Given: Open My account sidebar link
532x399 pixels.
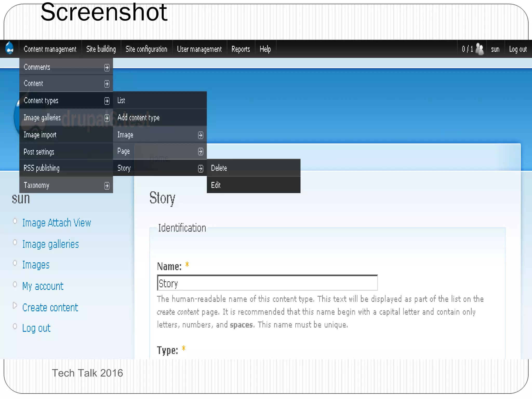Looking at the screenshot, I should (43, 286).
